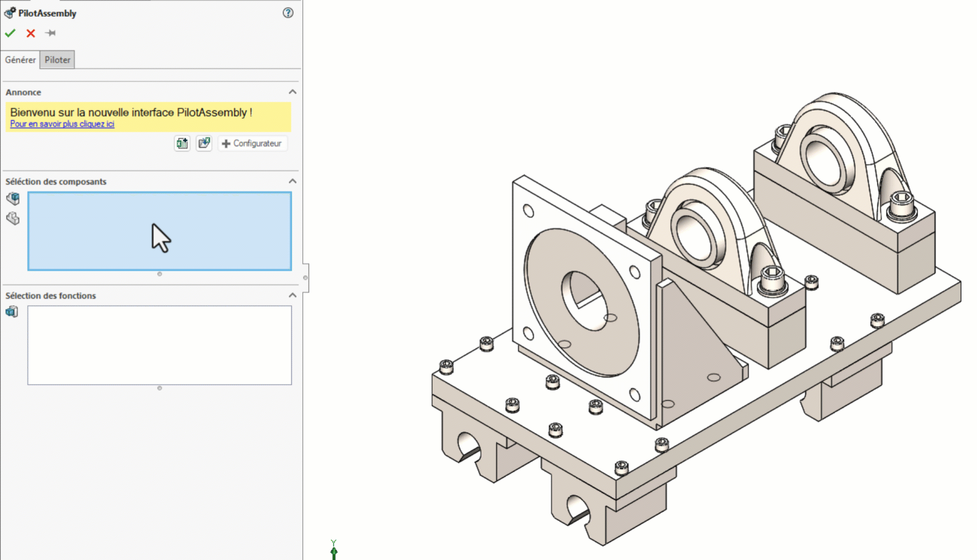Cancel PilotAssembly with the red X
The image size is (977, 560).
[x=31, y=33]
